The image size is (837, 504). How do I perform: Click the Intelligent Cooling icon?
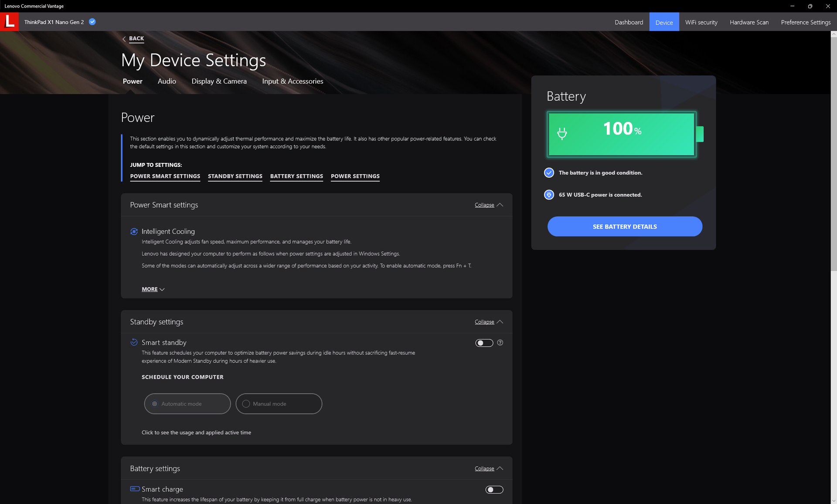[134, 232]
